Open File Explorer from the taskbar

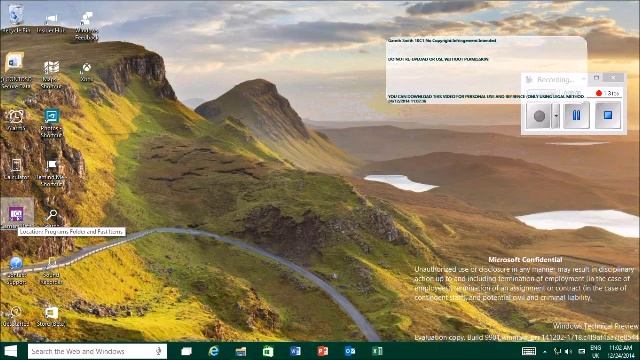241,351
